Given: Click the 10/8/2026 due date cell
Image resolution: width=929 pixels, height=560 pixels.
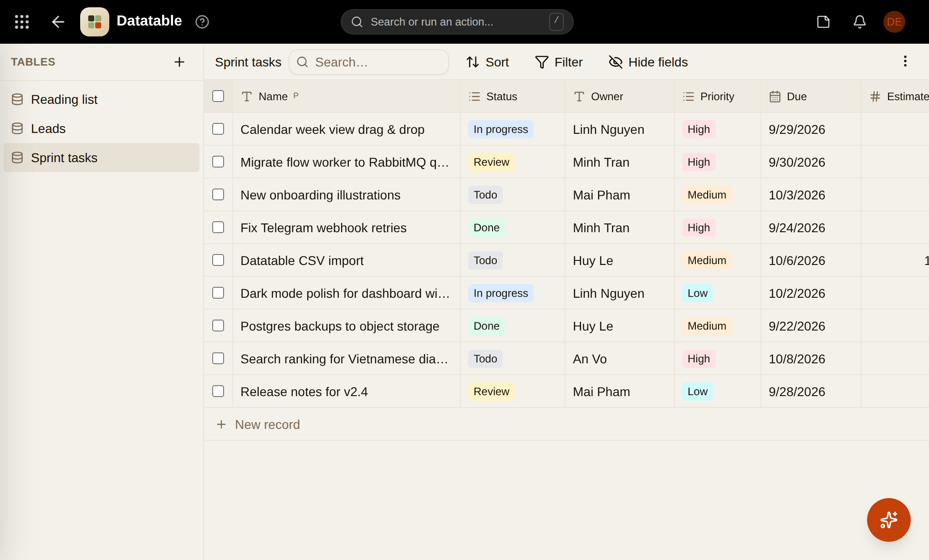Looking at the screenshot, I should (x=811, y=359).
